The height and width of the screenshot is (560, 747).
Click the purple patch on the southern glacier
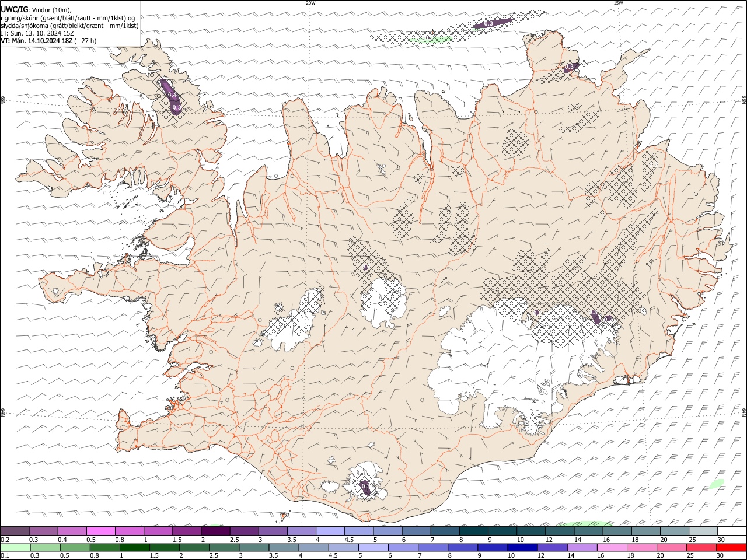pyautogui.click(x=365, y=488)
